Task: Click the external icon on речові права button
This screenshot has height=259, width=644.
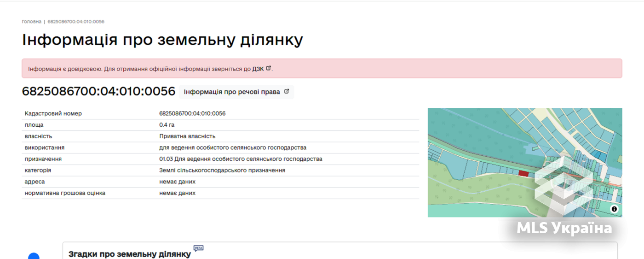Action: 287,91
